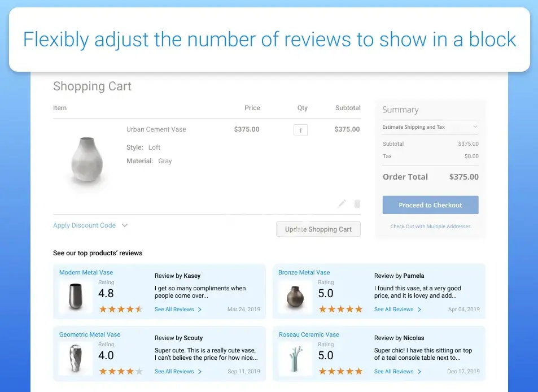538x392 pixels.
Task: See all reviews for Pamela's review
Action: pyautogui.click(x=393, y=310)
